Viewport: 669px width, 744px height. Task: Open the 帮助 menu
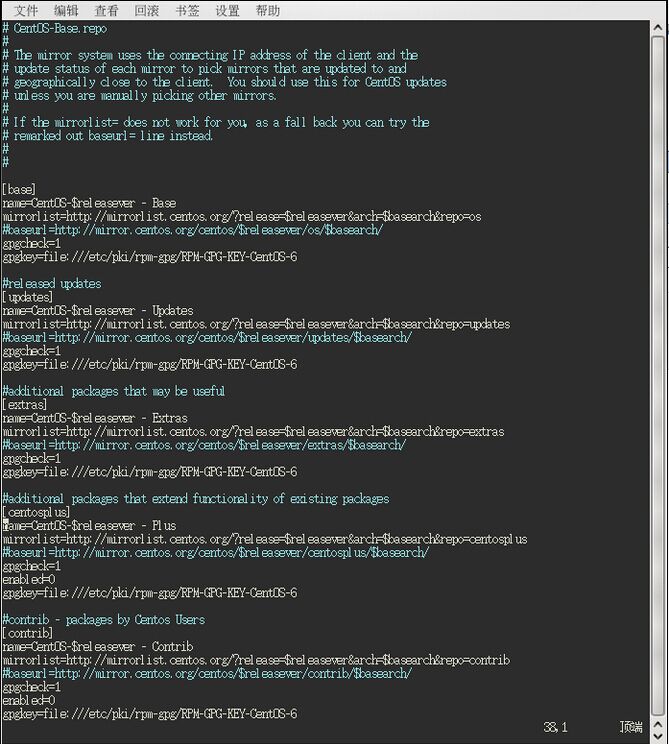[x=268, y=10]
